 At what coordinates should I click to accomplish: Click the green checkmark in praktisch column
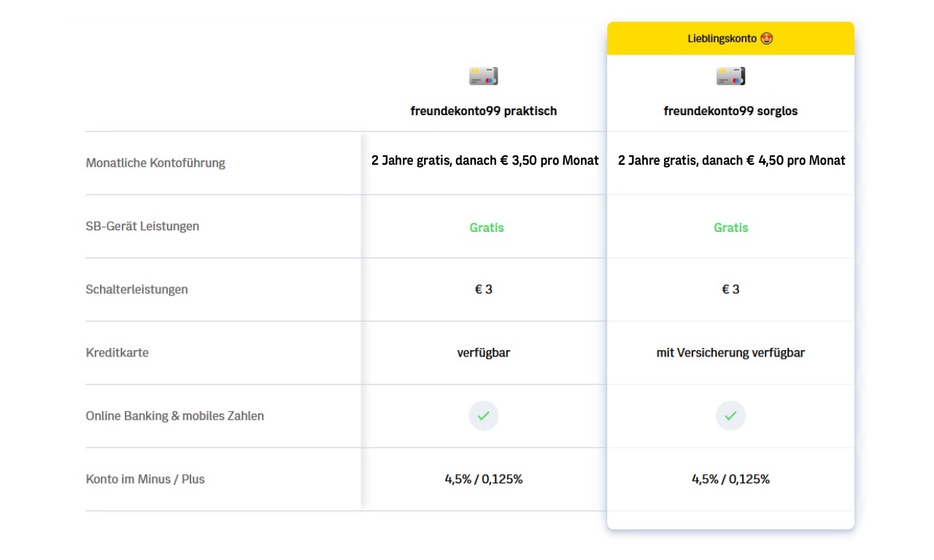click(483, 416)
